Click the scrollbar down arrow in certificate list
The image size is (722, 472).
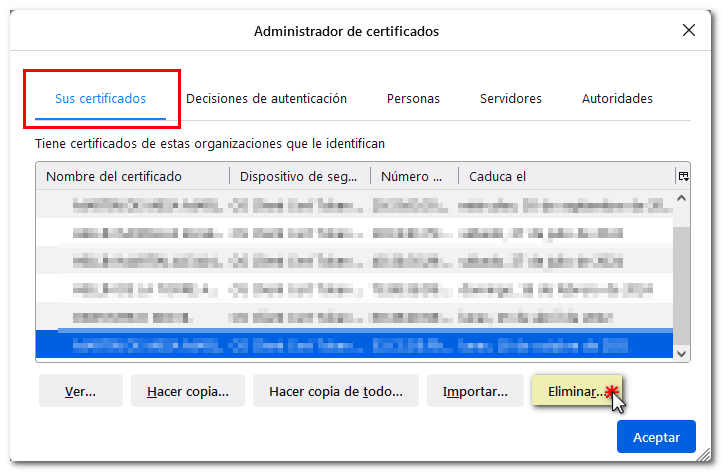tap(682, 353)
